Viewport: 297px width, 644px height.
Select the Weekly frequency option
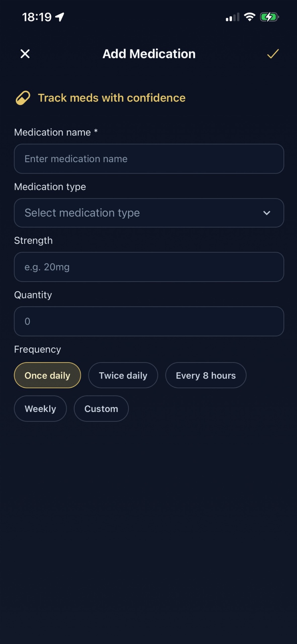(40, 409)
